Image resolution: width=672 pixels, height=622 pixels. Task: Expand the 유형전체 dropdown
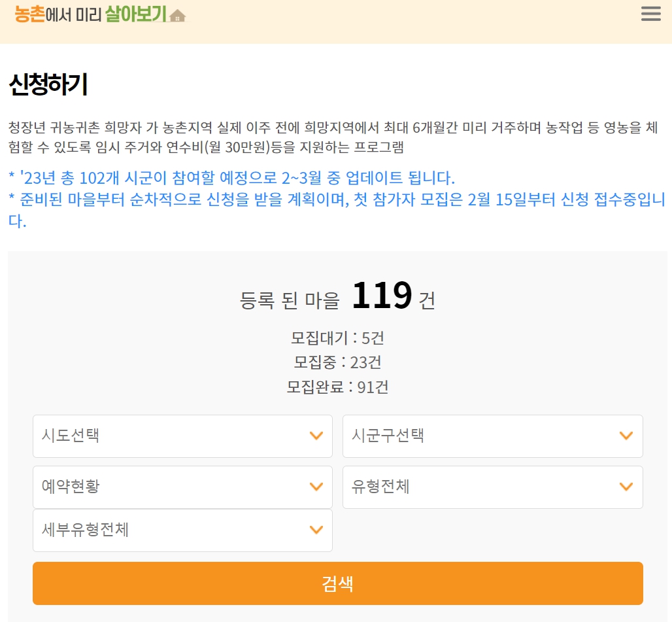tap(492, 487)
